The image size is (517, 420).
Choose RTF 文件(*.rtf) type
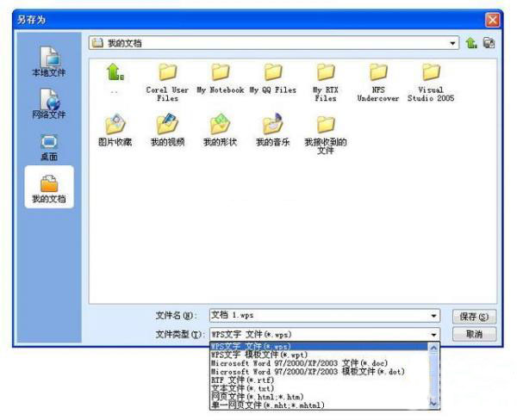click(319, 380)
